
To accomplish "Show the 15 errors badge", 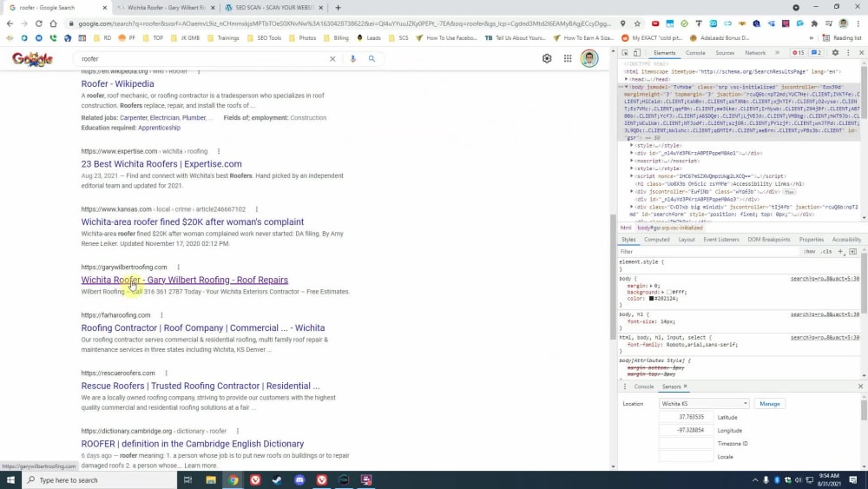I will click(799, 53).
